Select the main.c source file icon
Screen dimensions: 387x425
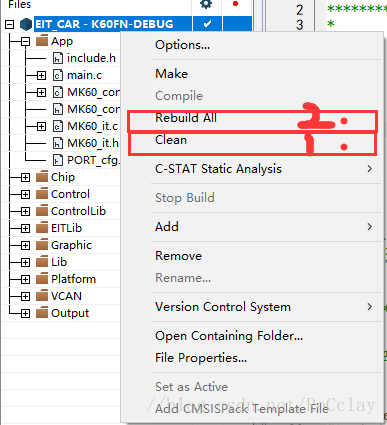click(58, 75)
